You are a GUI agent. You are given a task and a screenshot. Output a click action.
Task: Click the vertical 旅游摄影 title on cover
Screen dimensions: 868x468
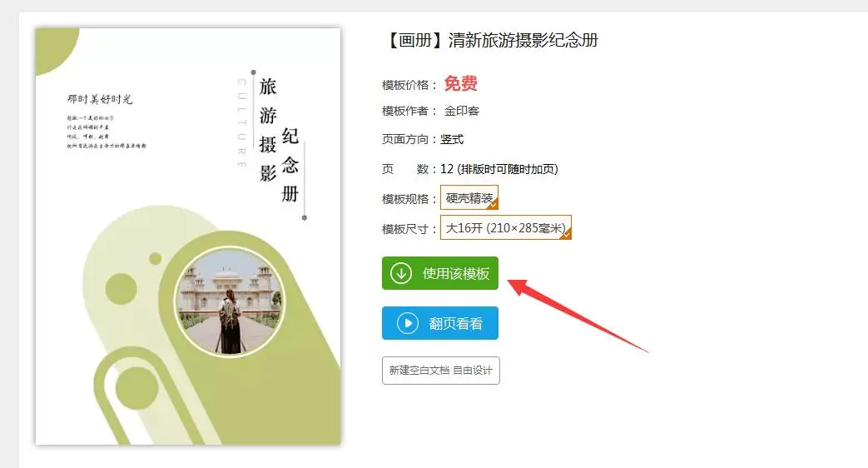[268, 130]
